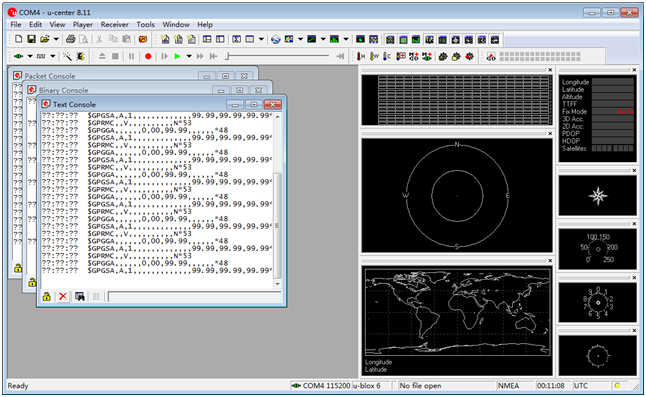The image size is (646, 397).
Task: Click 'NMEA' protocol in status bar
Action: click(x=508, y=386)
